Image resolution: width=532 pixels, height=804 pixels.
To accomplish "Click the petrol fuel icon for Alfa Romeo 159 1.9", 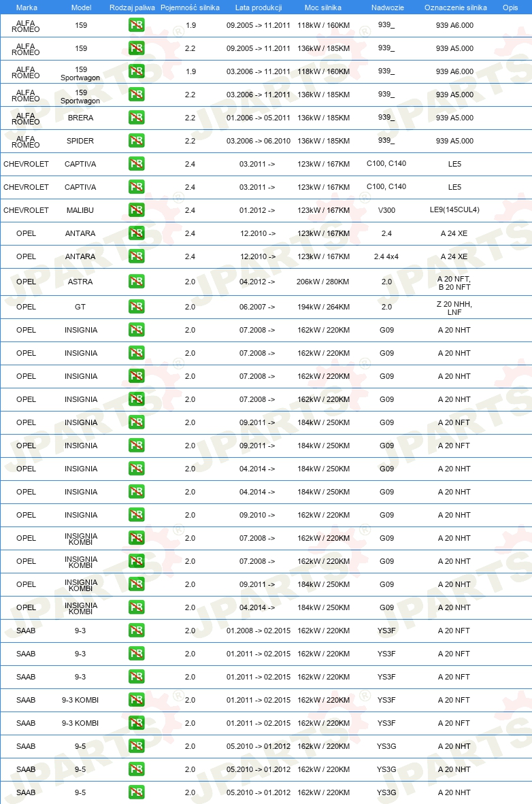I will point(137,25).
